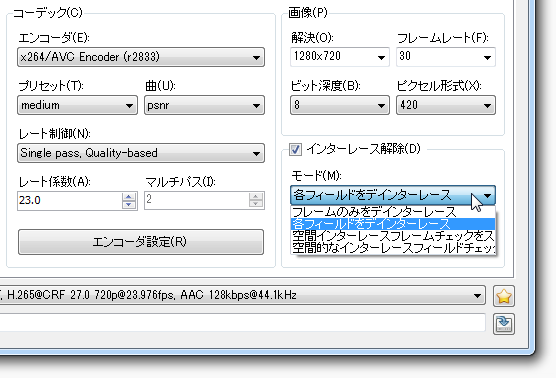Increase レート係数(A) with up arrow

129,197
